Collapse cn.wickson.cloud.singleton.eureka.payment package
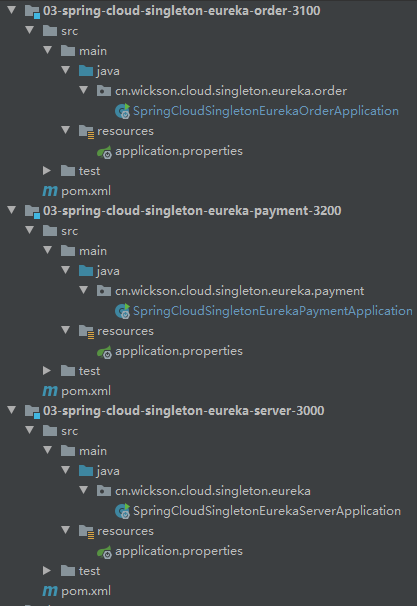This screenshot has width=417, height=606. click(83, 290)
